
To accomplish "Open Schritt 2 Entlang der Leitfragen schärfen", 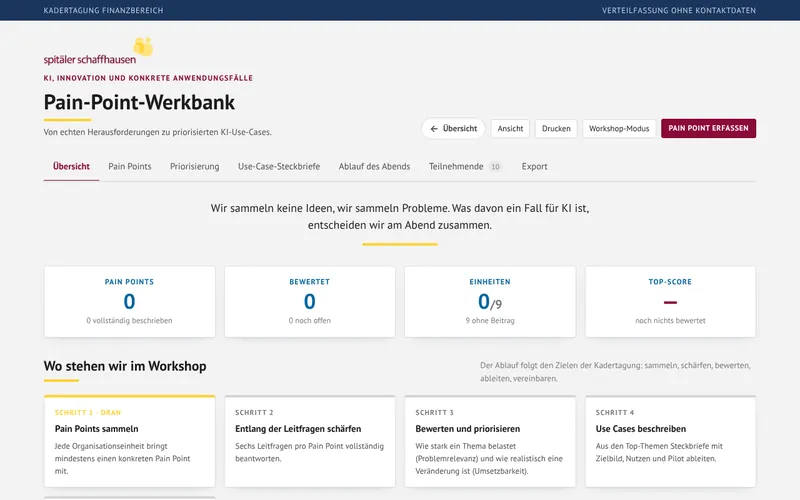I will (310, 441).
